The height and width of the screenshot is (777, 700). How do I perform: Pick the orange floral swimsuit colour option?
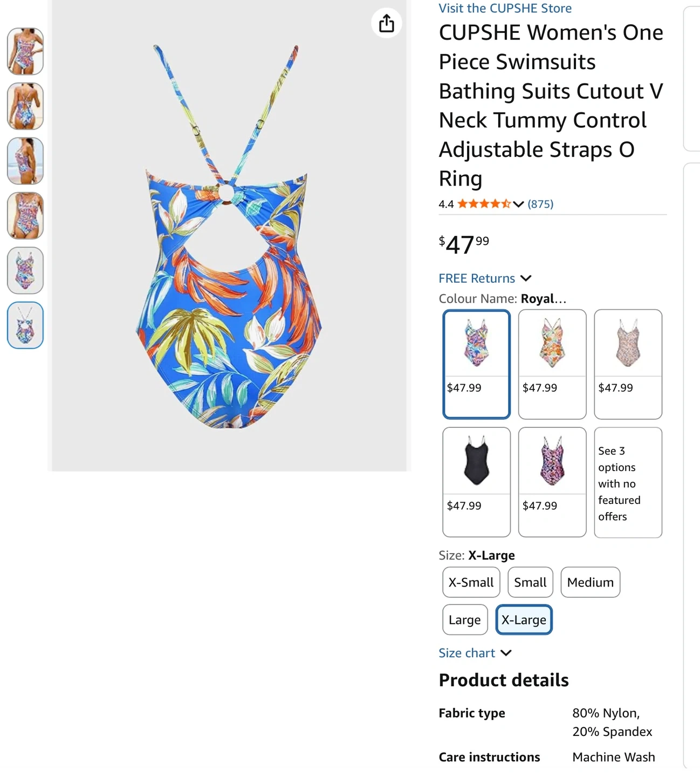(552, 364)
